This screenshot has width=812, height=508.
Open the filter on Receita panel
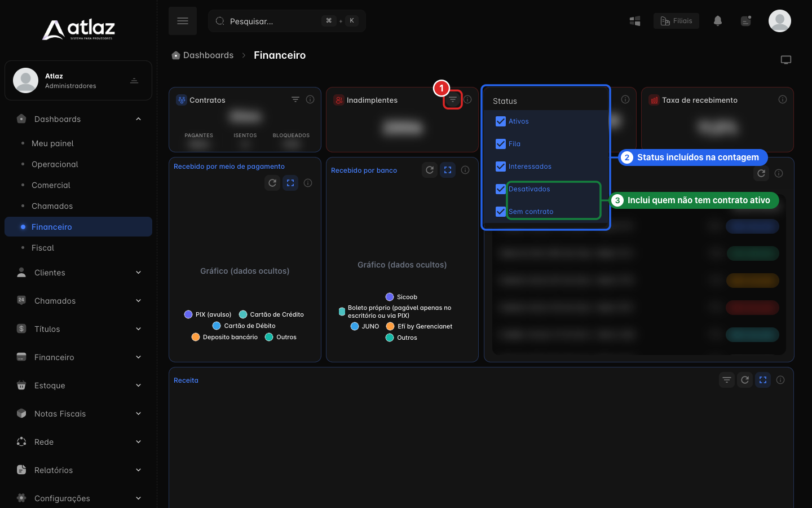click(x=727, y=380)
